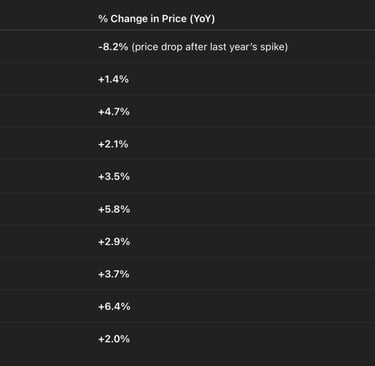Click the '% Change in Price (YoY)' column header
Viewport: 375px width, 366px height.
(156, 19)
